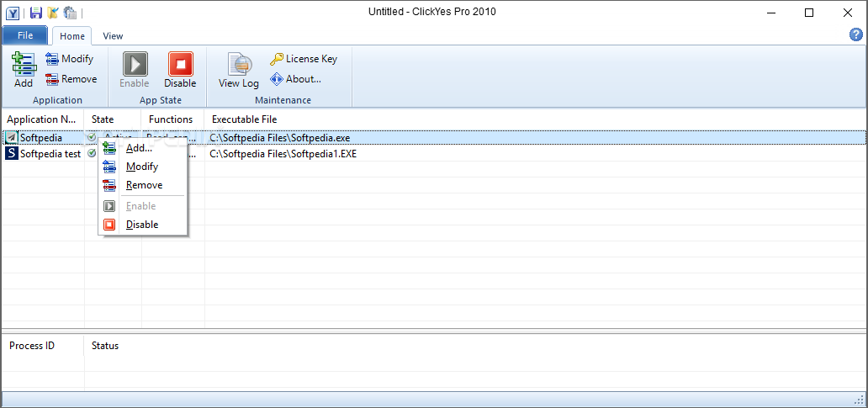Select the Softpedia application row name

click(x=41, y=137)
